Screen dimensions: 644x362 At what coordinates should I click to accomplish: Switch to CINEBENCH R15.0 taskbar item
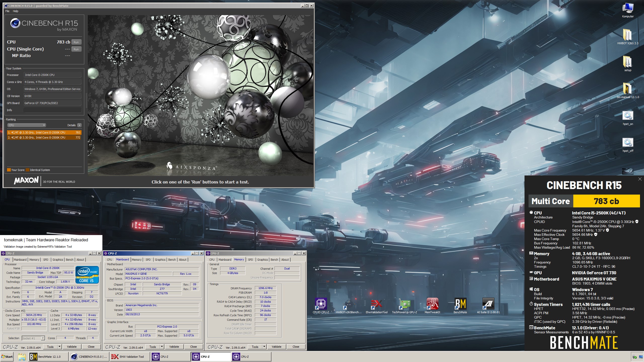click(89, 356)
